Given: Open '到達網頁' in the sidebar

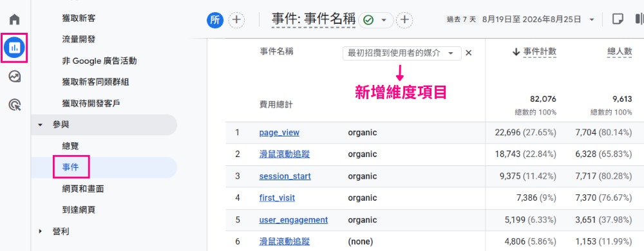Looking at the screenshot, I should click(x=79, y=210).
